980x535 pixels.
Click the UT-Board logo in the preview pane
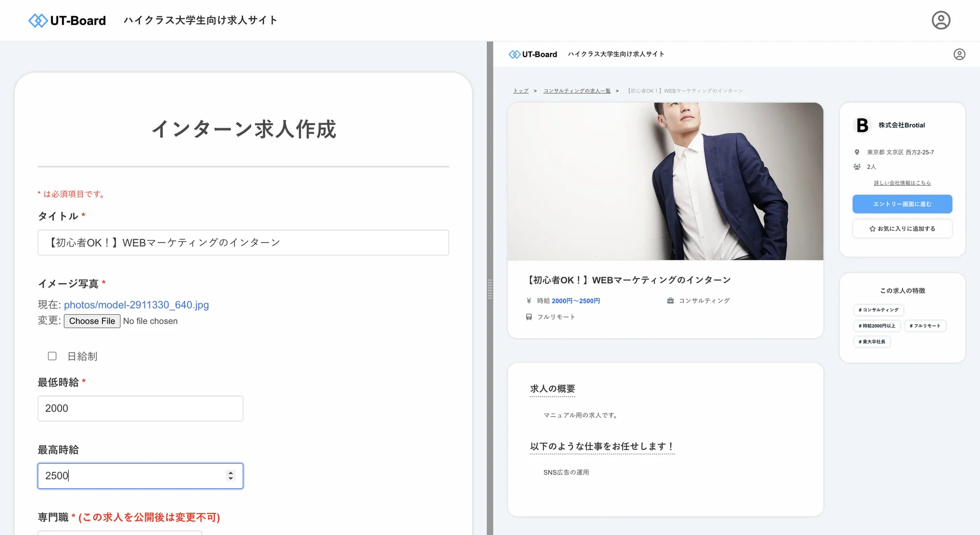[x=532, y=54]
